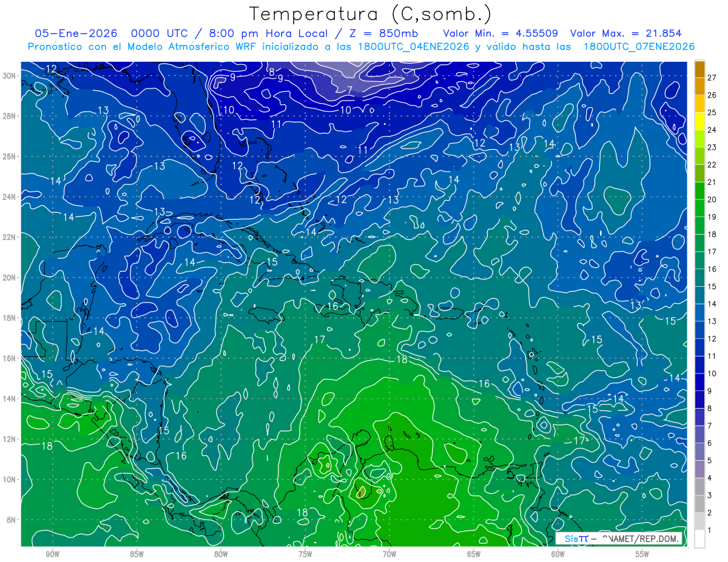Screen dimensions: 728x562
Task: Click the latitude label "16N"
Action: click(x=9, y=358)
